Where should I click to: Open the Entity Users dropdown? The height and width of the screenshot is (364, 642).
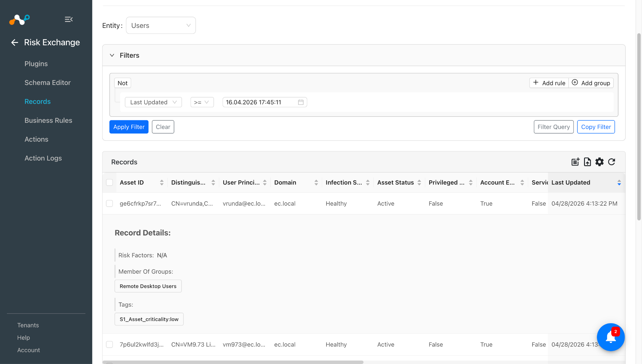click(x=161, y=25)
